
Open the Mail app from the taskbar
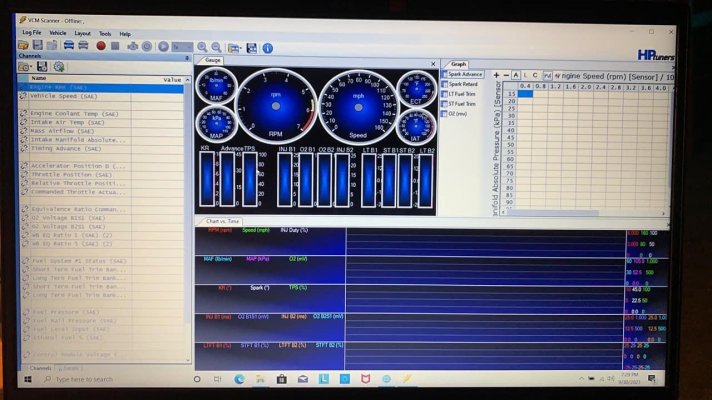[x=302, y=379]
